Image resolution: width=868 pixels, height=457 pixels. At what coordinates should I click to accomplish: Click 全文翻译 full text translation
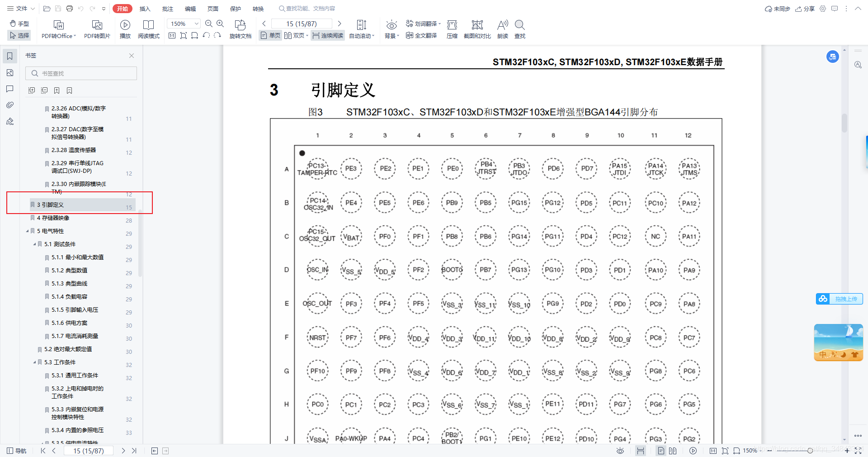click(421, 35)
